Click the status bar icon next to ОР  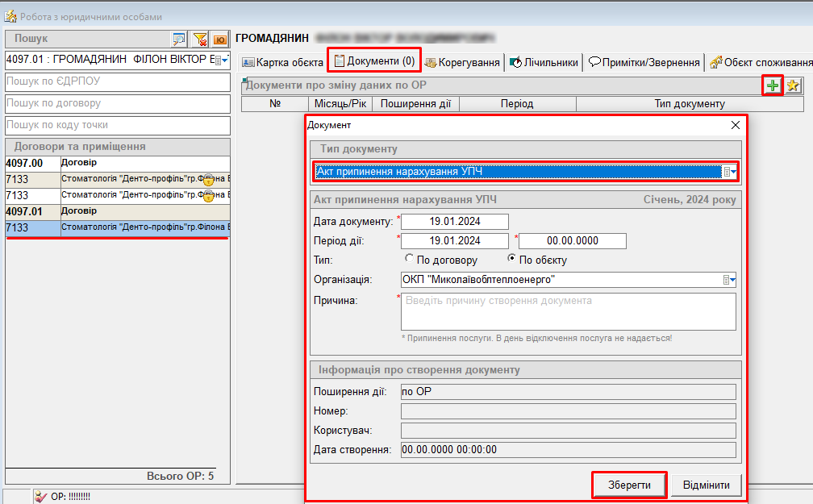point(40,497)
